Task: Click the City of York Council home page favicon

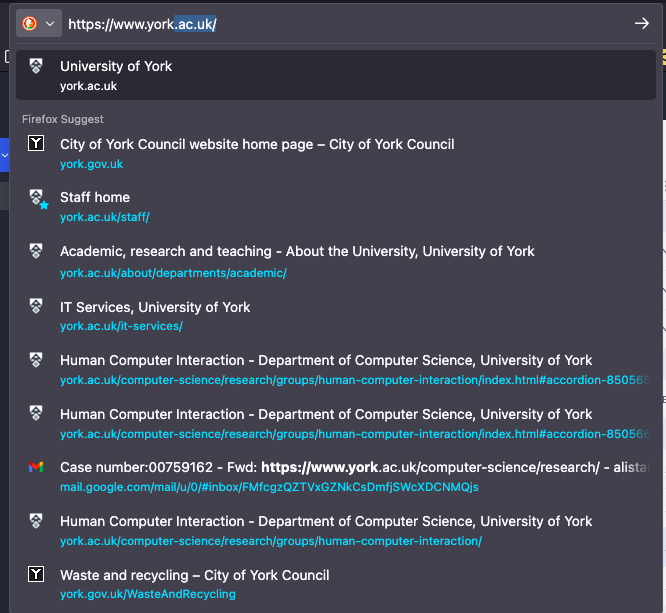Action: click(x=37, y=144)
